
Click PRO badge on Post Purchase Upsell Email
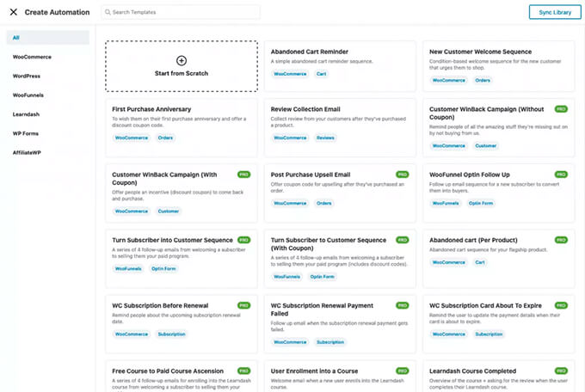403,175
